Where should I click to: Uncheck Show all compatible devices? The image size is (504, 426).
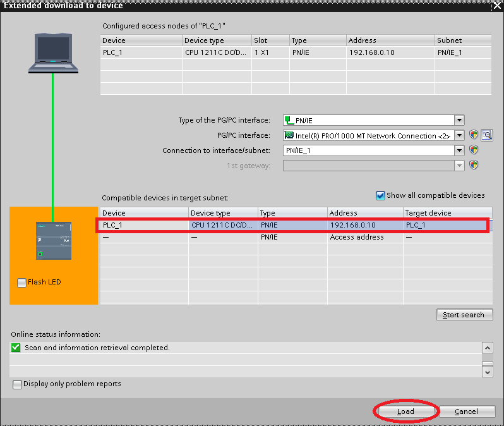380,196
